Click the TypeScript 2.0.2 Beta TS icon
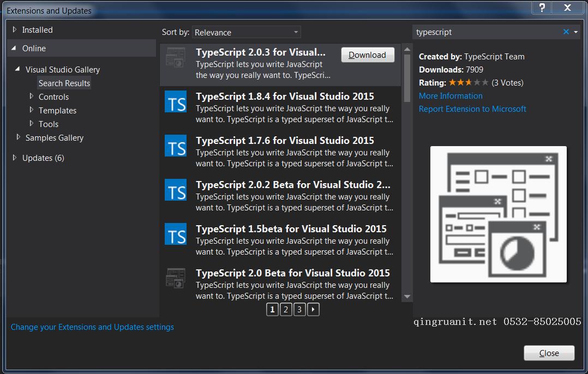Image resolution: width=588 pixels, height=374 pixels. click(x=176, y=190)
